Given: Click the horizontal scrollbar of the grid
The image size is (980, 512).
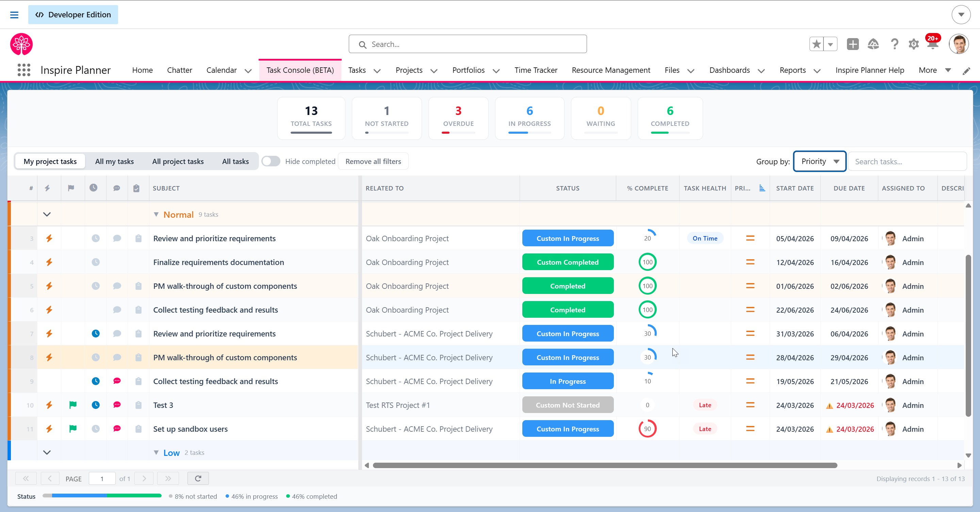Looking at the screenshot, I should point(605,465).
